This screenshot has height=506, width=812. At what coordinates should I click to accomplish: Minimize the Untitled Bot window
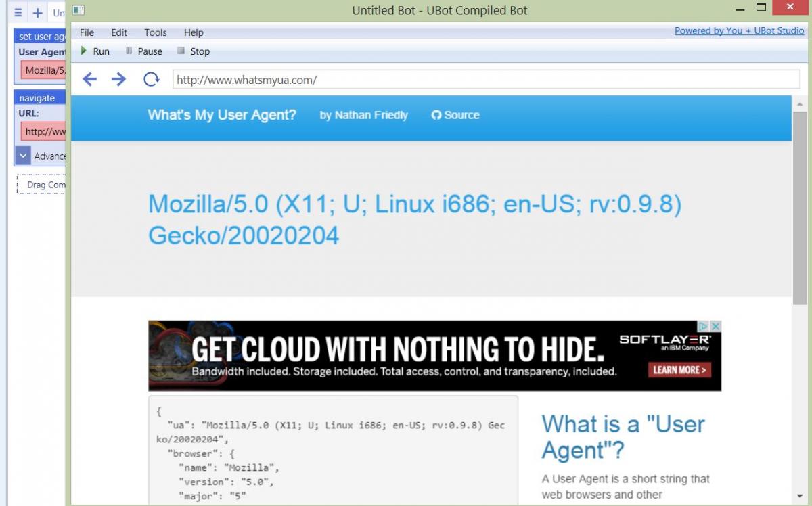point(740,9)
